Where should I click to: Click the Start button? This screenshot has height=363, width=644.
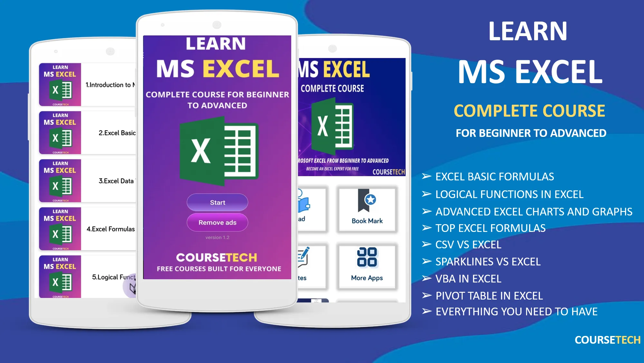[x=217, y=203]
